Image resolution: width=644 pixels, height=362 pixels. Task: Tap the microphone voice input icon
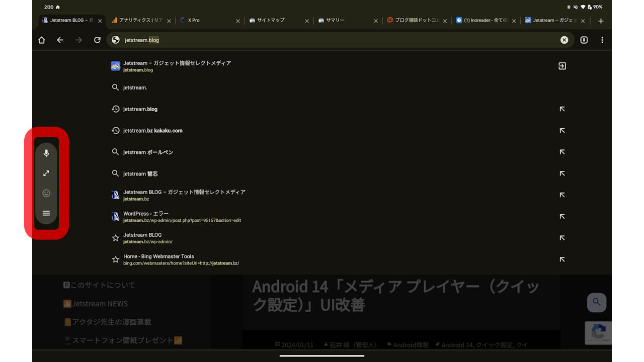pyautogui.click(x=46, y=153)
